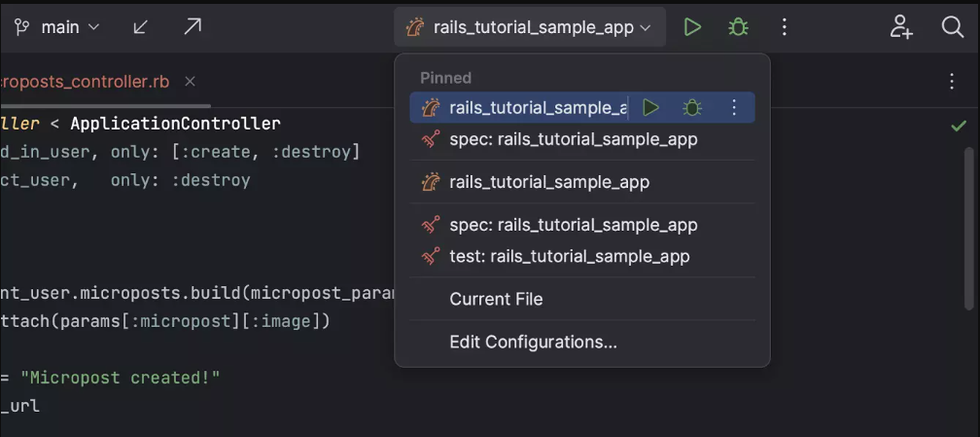980x437 pixels.
Task: Click the green checkmark inspection indicator
Action: (x=959, y=126)
